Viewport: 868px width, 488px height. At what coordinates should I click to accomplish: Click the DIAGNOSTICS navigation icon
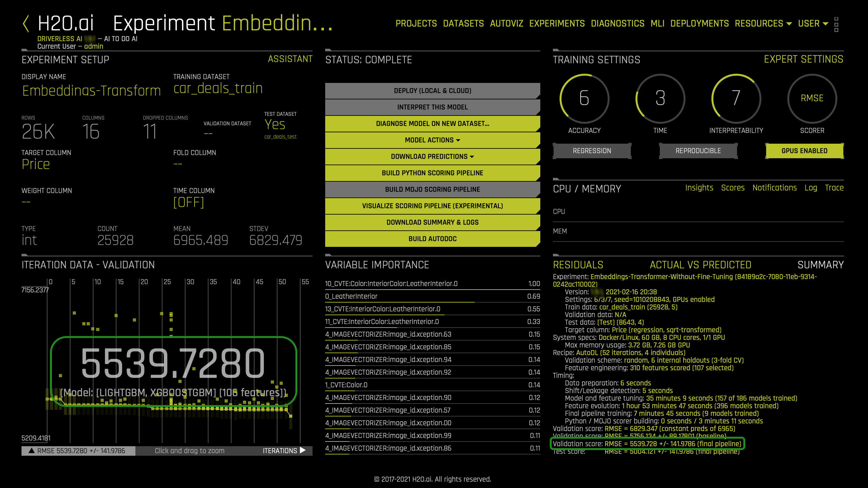pos(617,24)
